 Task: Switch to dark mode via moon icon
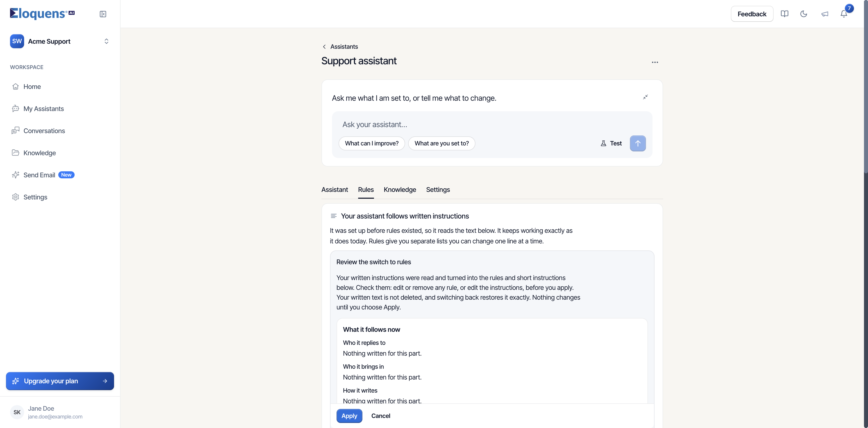[x=804, y=14]
